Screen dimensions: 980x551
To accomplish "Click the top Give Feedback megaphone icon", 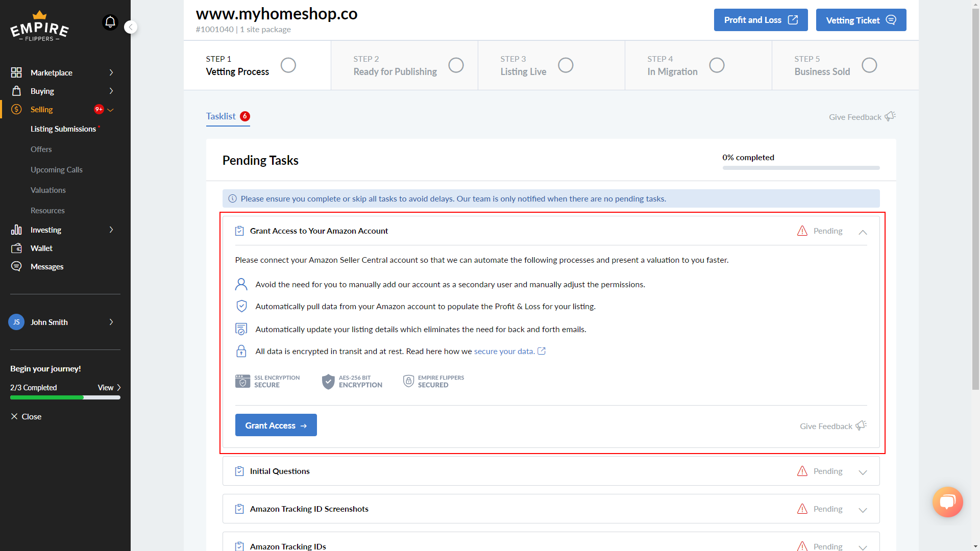I will pos(890,116).
